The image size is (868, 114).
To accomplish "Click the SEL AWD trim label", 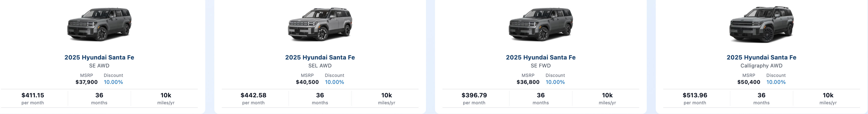I will tap(320, 65).
